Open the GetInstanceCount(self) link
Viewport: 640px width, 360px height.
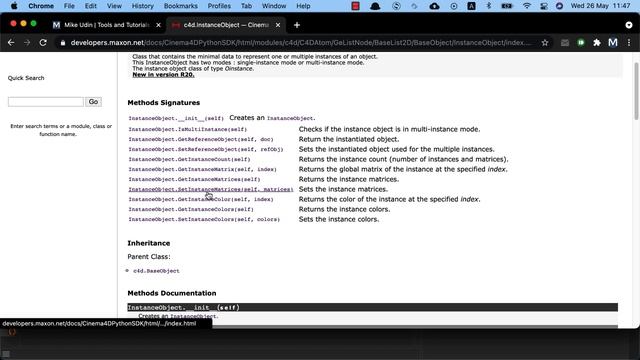(x=189, y=159)
